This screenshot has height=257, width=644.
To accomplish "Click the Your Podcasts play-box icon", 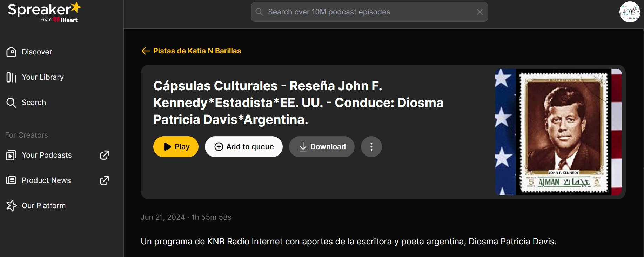I will [11, 155].
